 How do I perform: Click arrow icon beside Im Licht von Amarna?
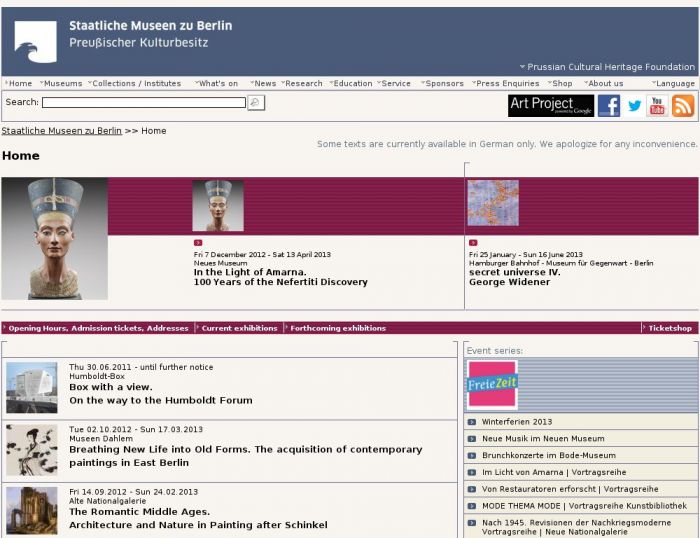[471, 472]
